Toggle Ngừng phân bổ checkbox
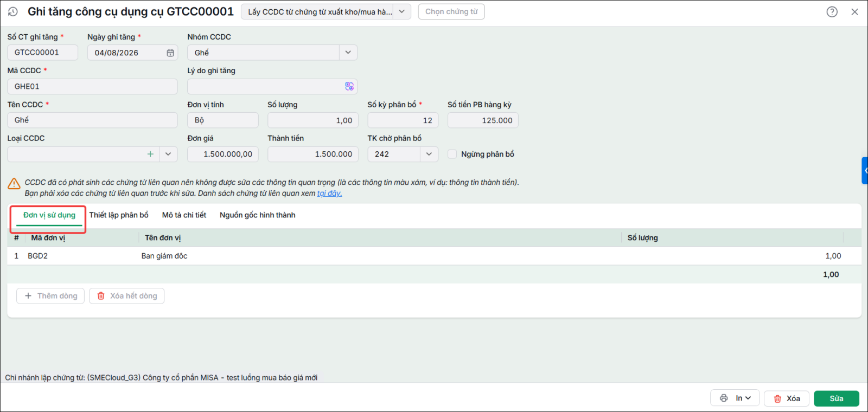Viewport: 868px width, 412px height. [452, 154]
